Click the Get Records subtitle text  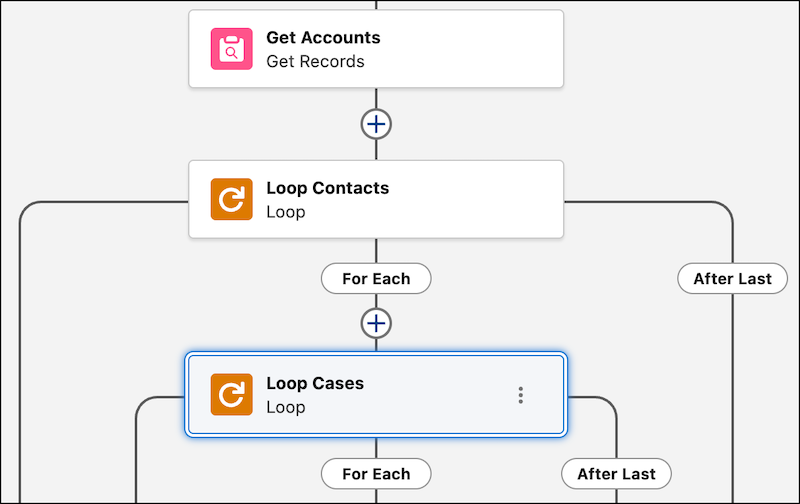click(x=315, y=61)
